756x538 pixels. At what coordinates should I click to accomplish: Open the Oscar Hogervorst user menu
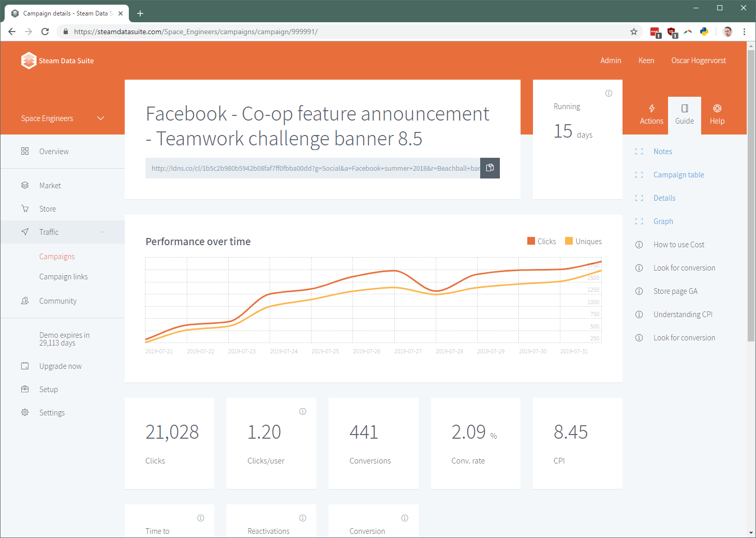click(x=699, y=61)
